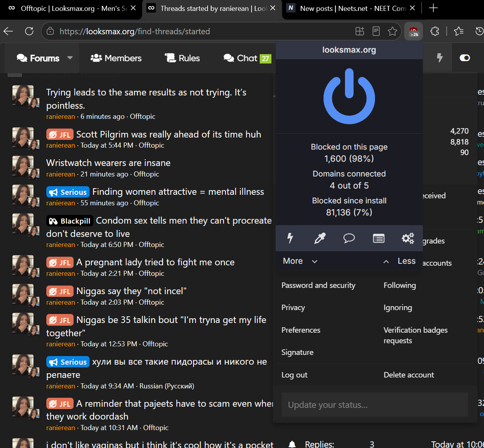
Task: Open browser extensions puzzle icon
Action: coord(435,31)
